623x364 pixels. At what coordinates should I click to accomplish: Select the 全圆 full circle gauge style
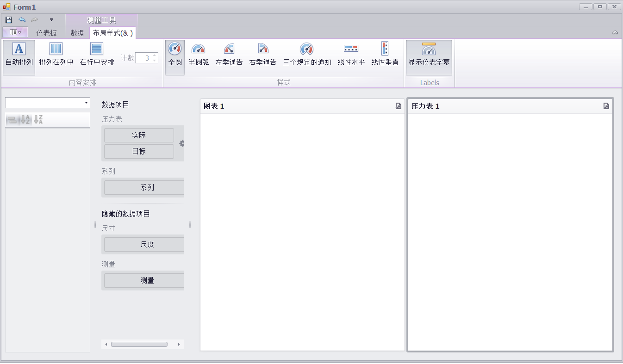click(175, 55)
